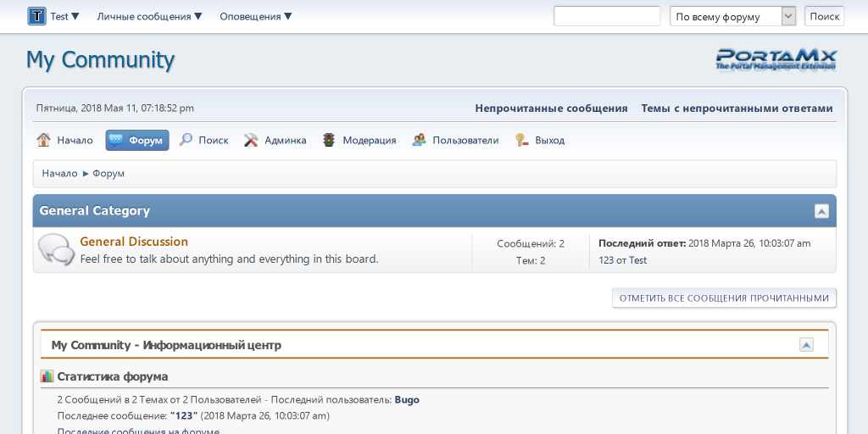The width and height of the screenshot is (868, 434).
Task: Select the Форум tab
Action: [x=137, y=140]
